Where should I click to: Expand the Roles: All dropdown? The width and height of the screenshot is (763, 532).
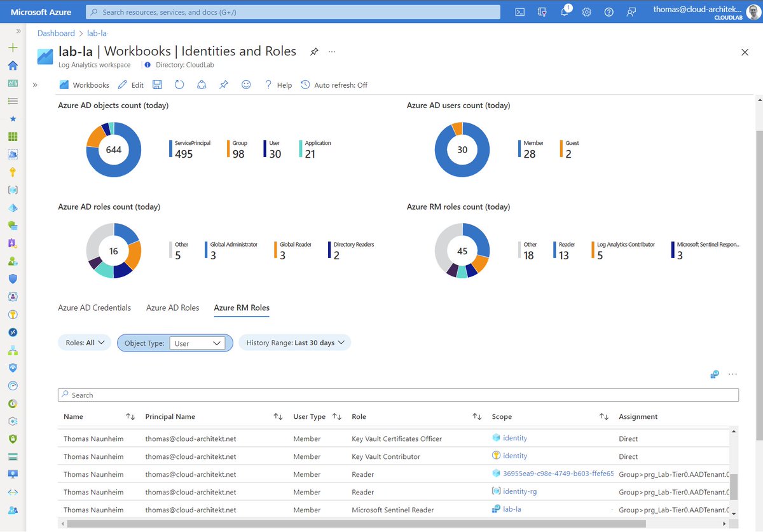[x=85, y=343]
